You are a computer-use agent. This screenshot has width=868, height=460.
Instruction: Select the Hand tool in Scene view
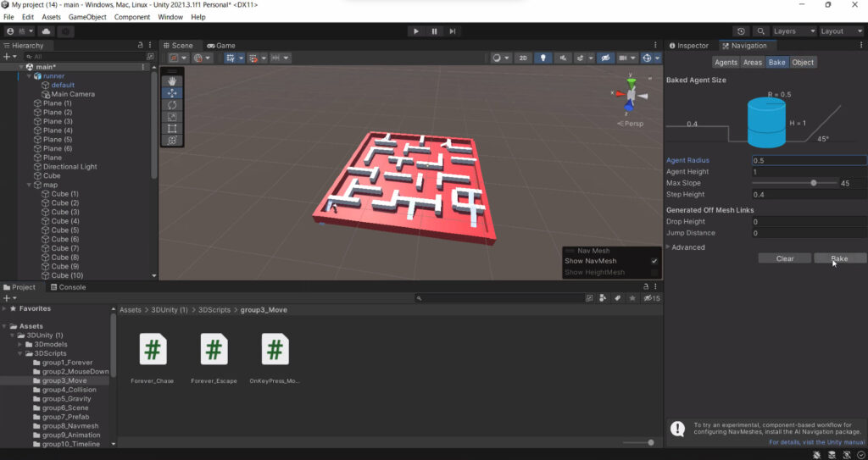pyautogui.click(x=172, y=81)
